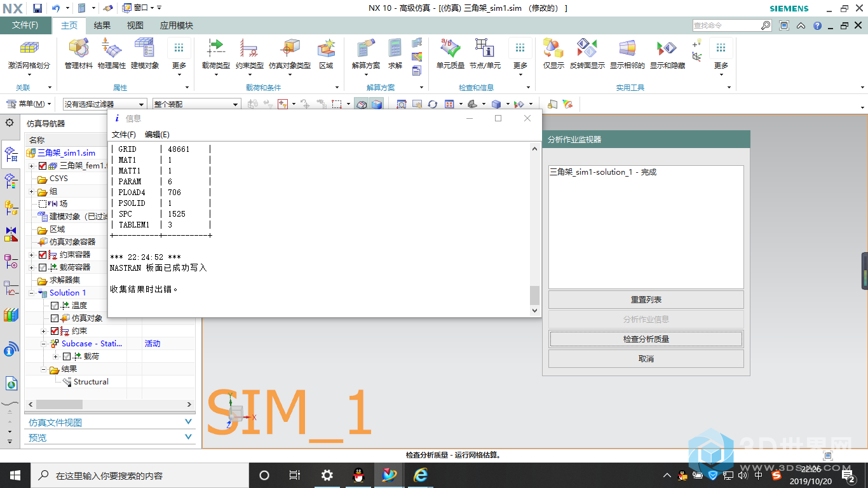Click the 求解 icon

(x=395, y=48)
